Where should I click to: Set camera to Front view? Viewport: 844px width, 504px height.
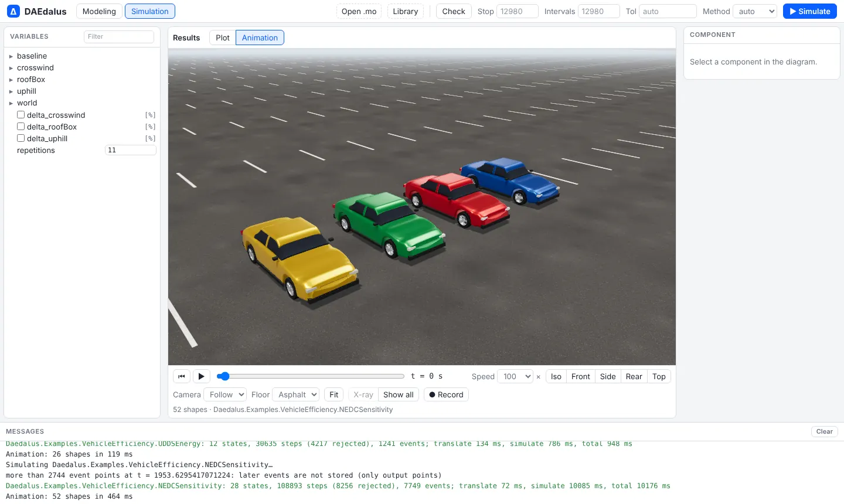[581, 376]
